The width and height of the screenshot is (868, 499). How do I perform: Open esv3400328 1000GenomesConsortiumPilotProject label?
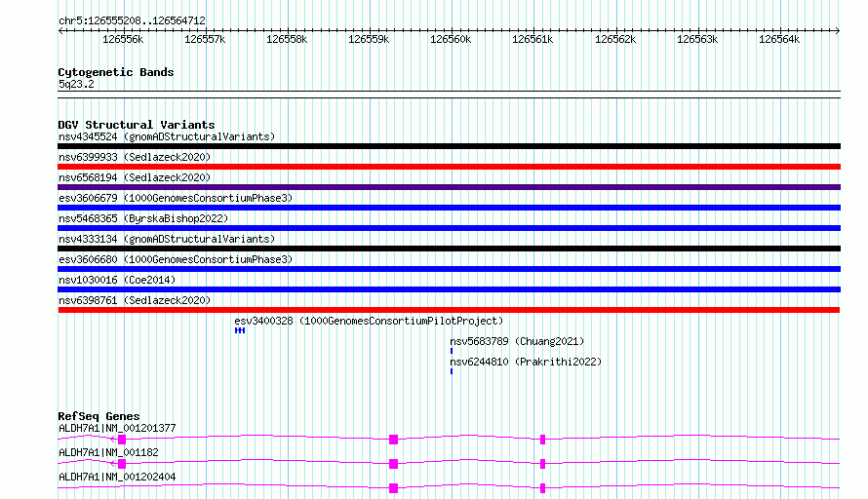click(369, 321)
